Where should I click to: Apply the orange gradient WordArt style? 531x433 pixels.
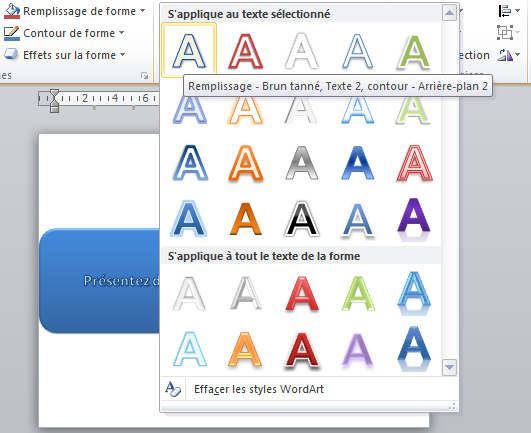[x=246, y=219]
